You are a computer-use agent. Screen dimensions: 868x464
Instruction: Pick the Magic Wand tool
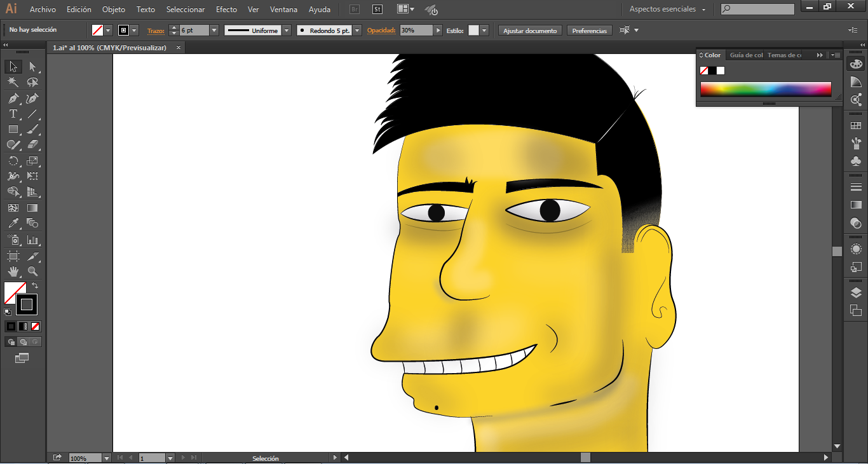13,83
